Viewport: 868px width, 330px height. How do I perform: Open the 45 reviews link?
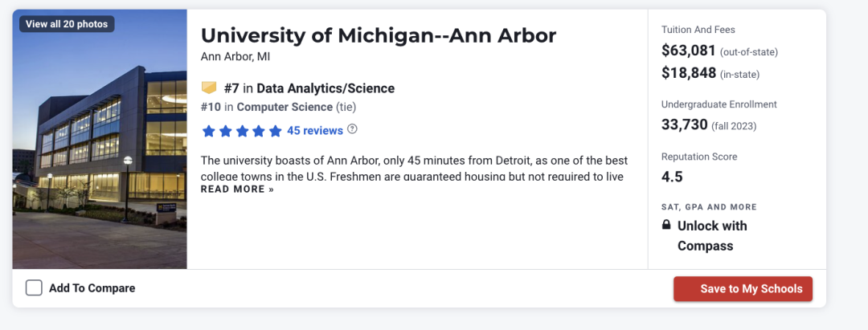pyautogui.click(x=315, y=131)
